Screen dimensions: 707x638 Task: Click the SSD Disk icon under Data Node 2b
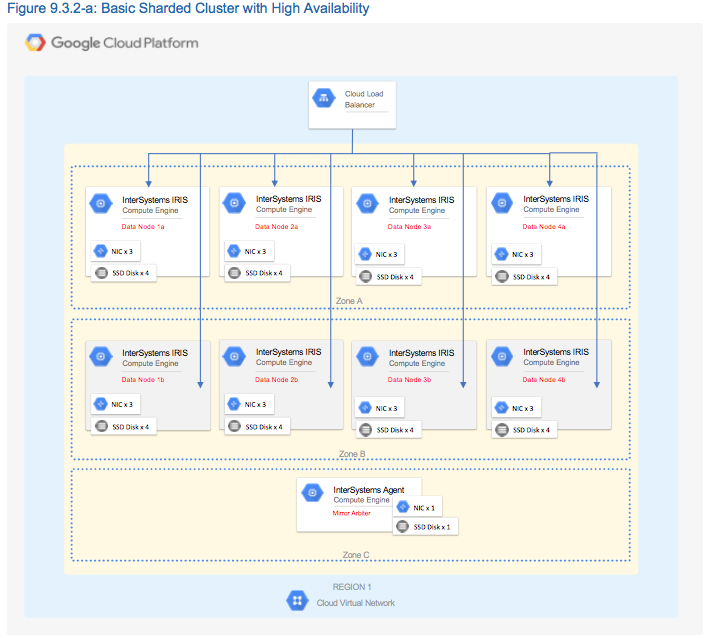[234, 426]
